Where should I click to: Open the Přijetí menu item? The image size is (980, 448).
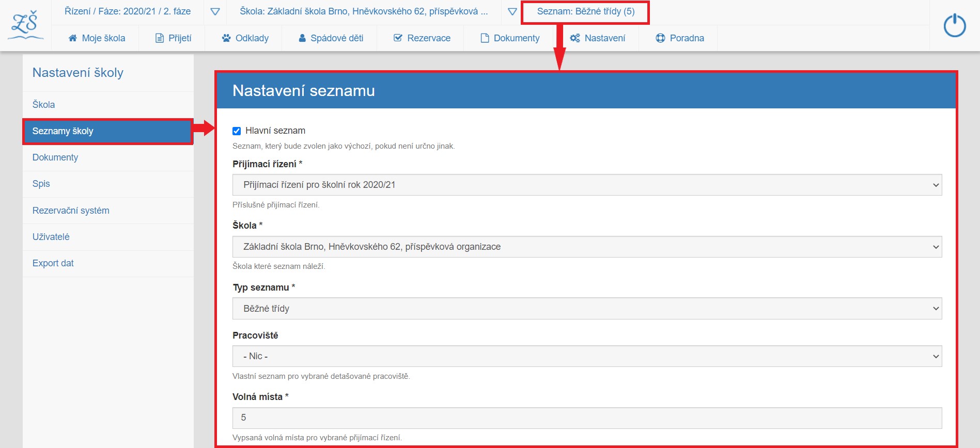coord(173,38)
